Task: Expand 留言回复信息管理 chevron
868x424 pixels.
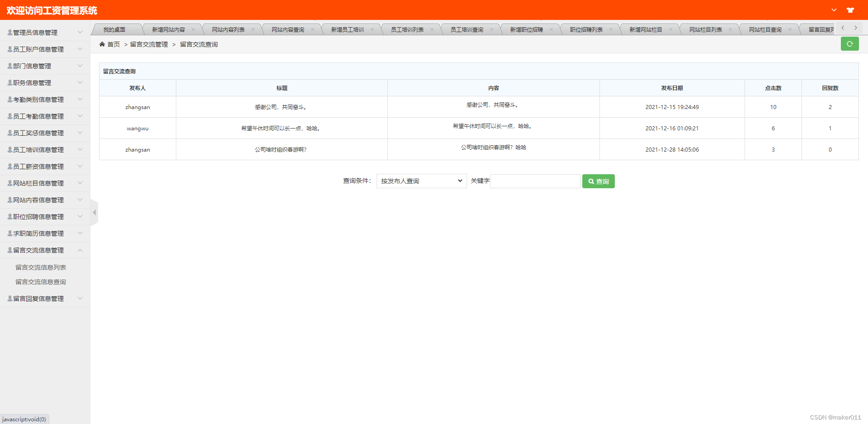Action: (x=80, y=298)
